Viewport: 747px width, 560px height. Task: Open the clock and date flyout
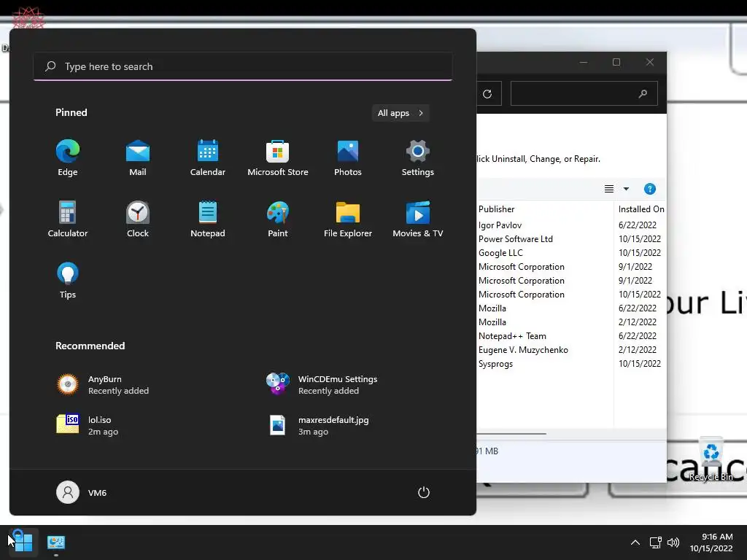(x=711, y=542)
